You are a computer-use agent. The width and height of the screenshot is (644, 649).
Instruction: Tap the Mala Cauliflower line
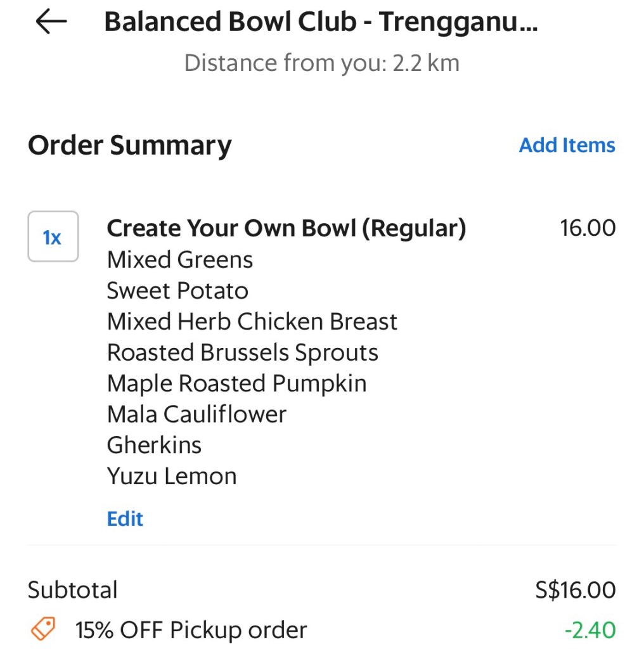coord(196,415)
